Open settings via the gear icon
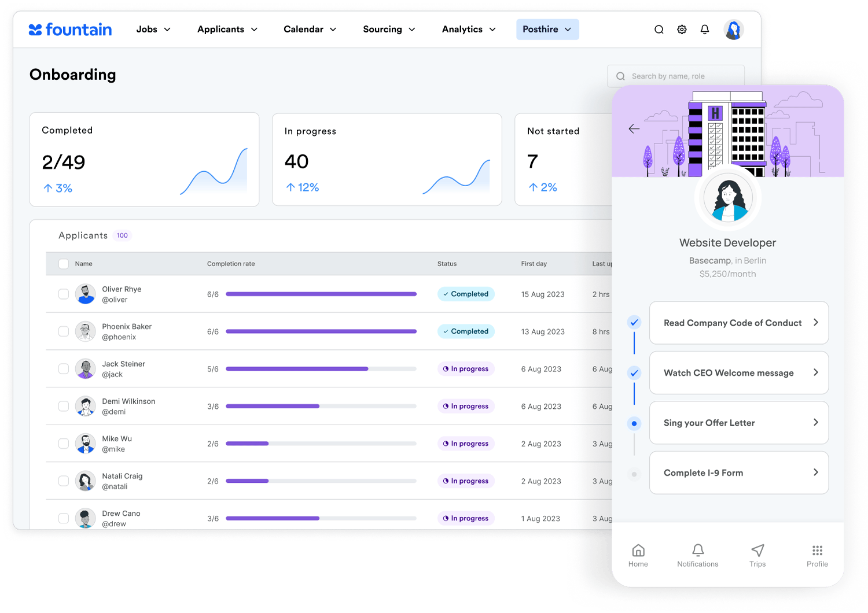This screenshot has height=613, width=868. (682, 29)
